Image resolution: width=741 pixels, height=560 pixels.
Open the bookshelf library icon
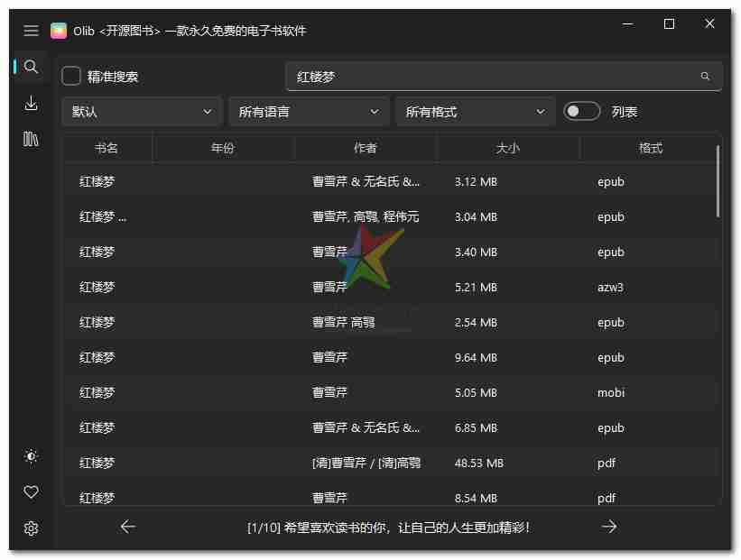coord(31,139)
